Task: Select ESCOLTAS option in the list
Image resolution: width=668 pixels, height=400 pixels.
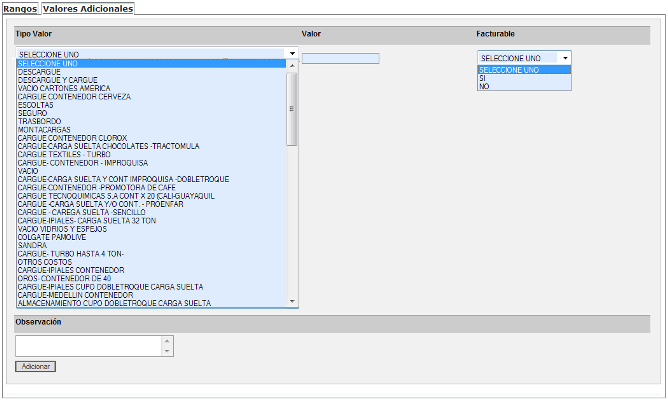Action: (x=38, y=105)
